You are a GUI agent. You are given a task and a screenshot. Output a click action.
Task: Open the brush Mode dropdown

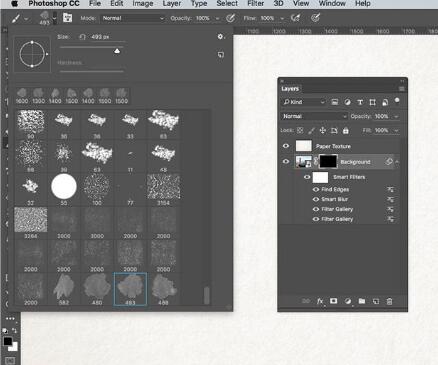[x=133, y=18]
